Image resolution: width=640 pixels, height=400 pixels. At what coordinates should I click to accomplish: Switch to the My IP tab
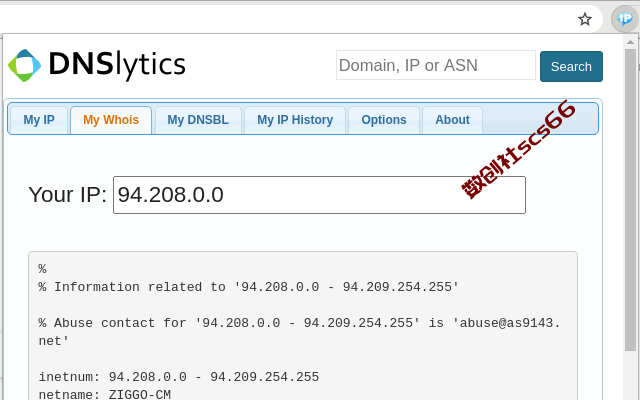tap(39, 120)
